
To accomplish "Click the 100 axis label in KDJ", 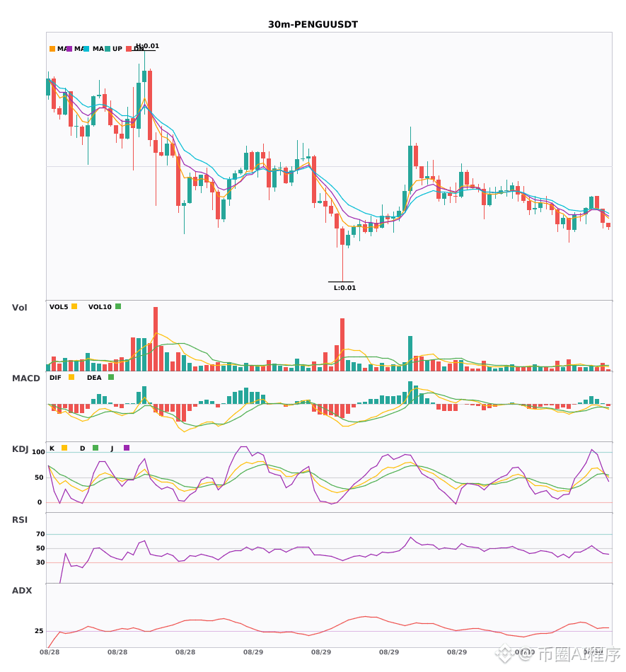I will coord(39,452).
